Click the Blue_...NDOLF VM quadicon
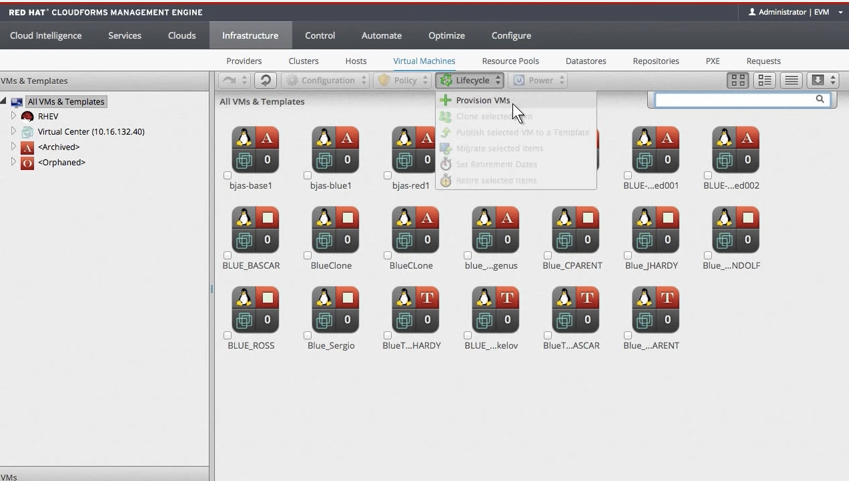 (736, 230)
